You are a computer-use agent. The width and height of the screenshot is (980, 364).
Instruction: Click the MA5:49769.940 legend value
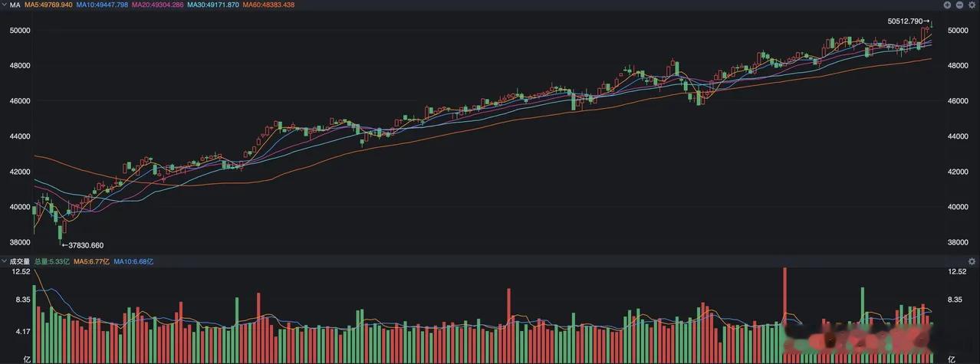(48, 5)
